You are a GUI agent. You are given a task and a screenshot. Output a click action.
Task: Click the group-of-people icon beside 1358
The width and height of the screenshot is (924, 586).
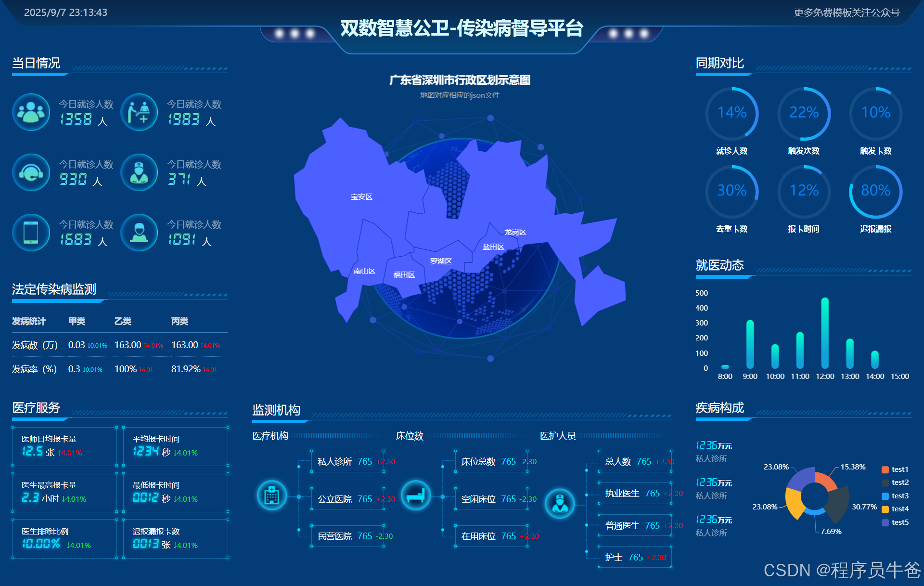[x=31, y=112]
